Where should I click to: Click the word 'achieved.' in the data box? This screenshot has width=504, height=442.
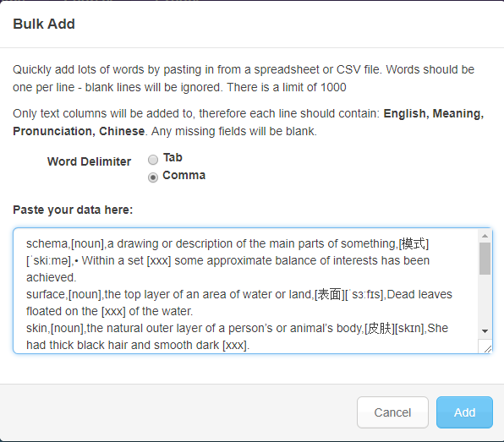click(52, 277)
